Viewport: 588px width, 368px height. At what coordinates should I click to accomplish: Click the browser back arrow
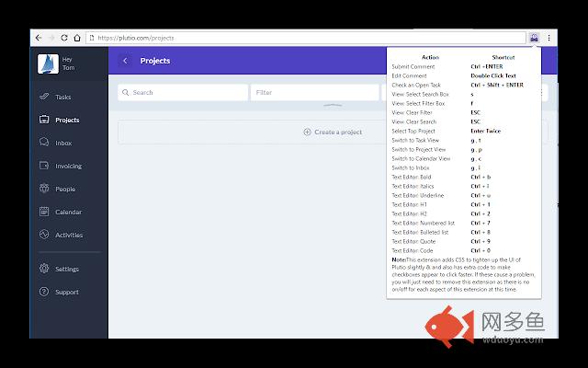click(39, 38)
